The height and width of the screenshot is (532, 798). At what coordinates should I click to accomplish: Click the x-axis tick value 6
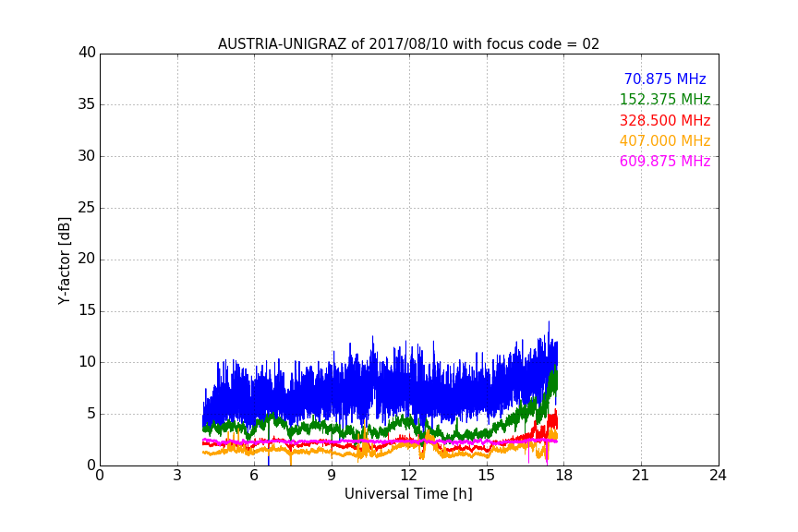click(x=255, y=476)
